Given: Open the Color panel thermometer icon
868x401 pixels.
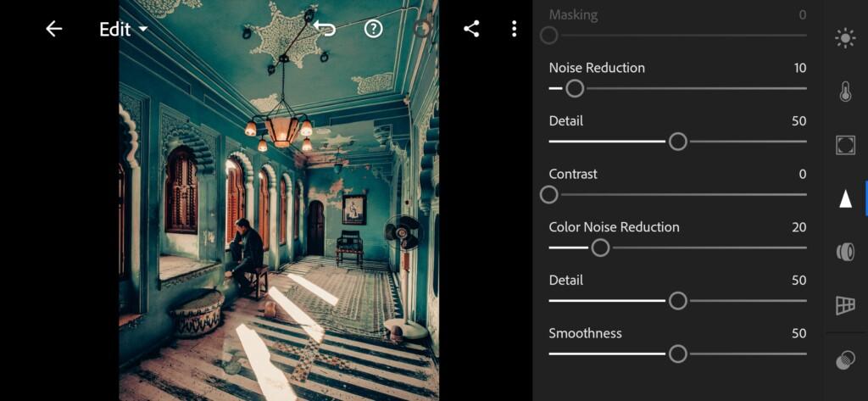Looking at the screenshot, I should [x=845, y=92].
